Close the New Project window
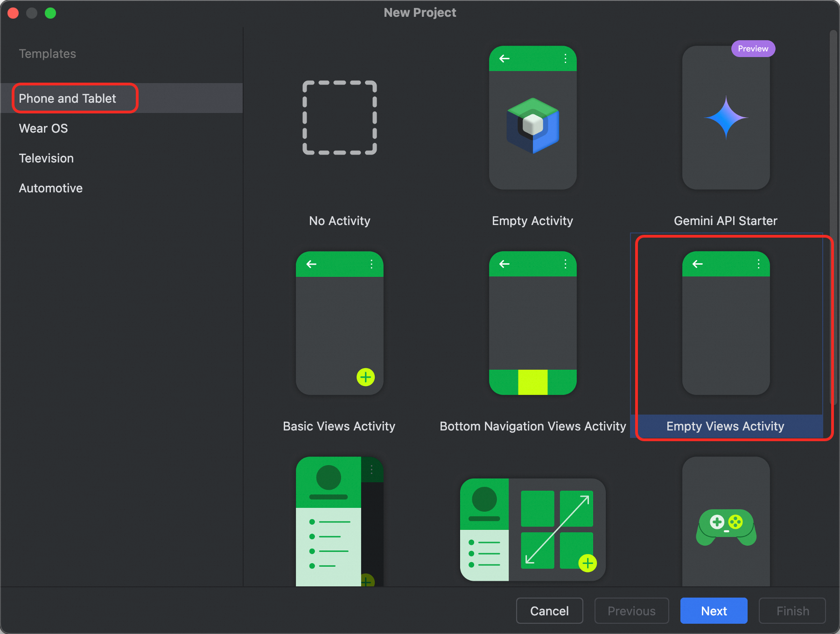This screenshot has height=634, width=840. pyautogui.click(x=13, y=13)
